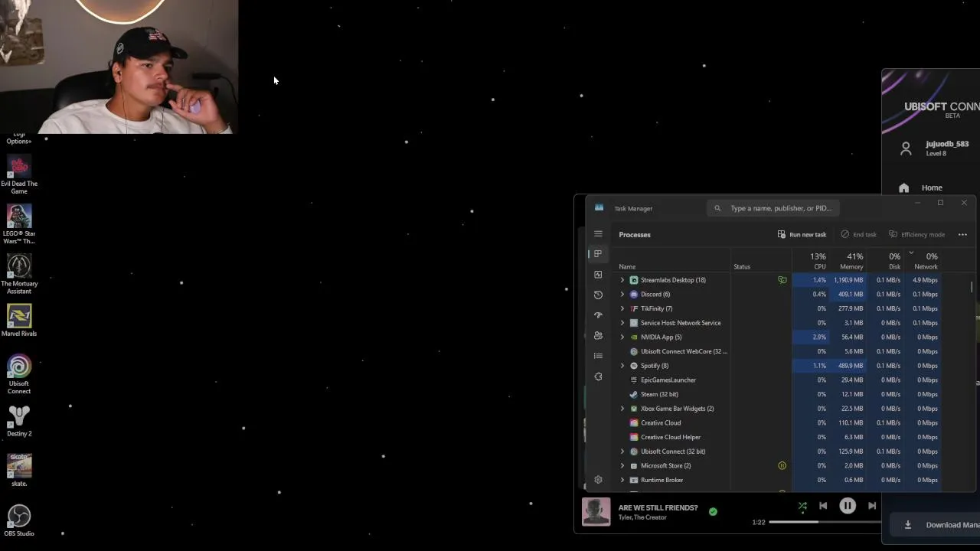Open Task Manager more options ellipsis
980x551 pixels.
[x=962, y=234]
